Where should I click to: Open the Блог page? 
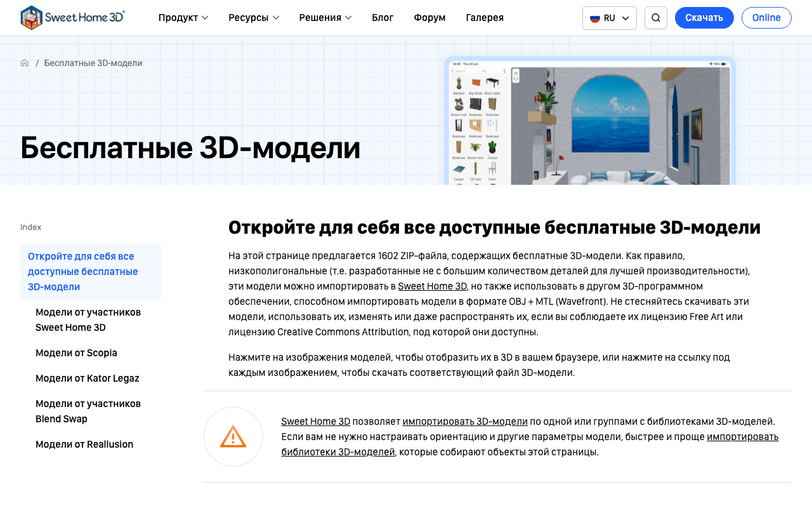[383, 18]
